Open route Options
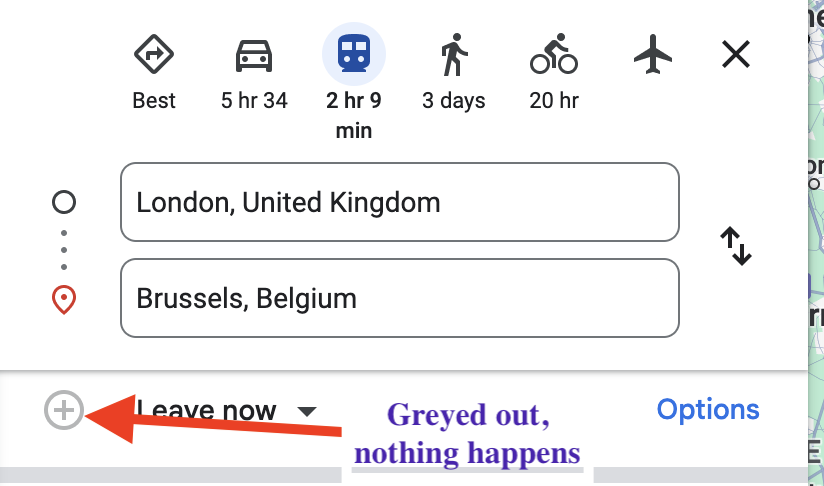This screenshot has height=486, width=824. [x=708, y=409]
